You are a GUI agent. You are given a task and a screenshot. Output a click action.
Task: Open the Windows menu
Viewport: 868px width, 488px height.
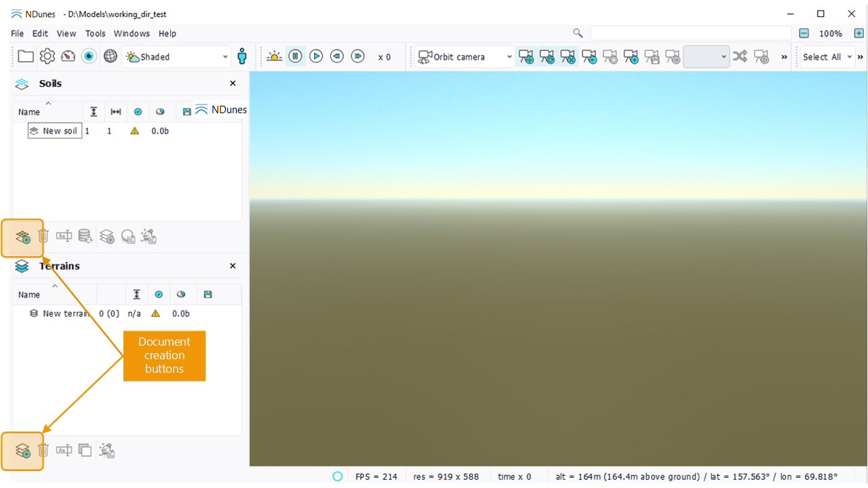tap(132, 33)
